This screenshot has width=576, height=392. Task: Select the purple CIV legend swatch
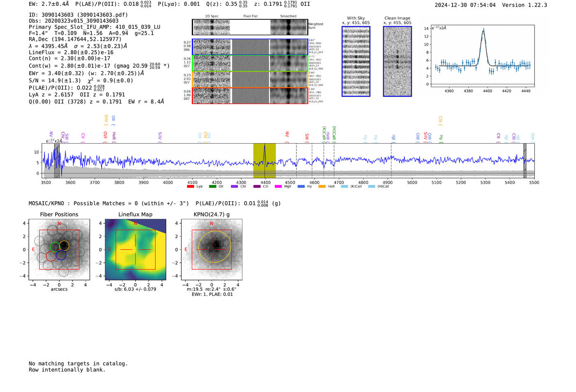pos(234,186)
